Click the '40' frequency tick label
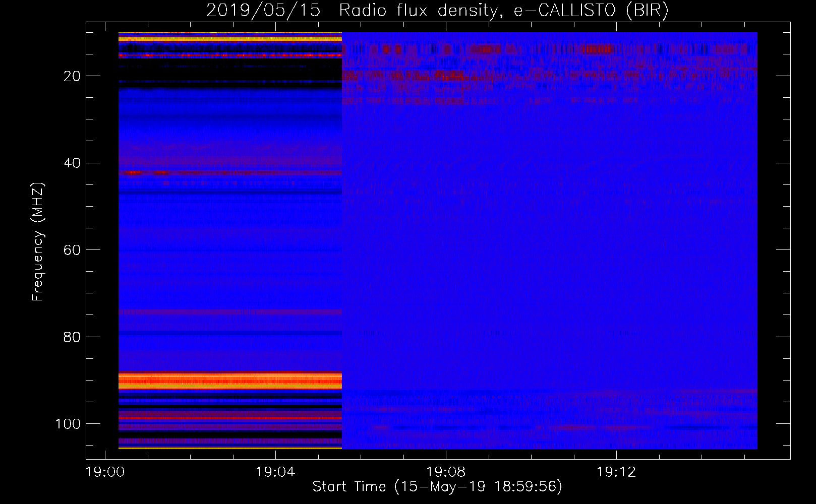Image resolution: width=816 pixels, height=504 pixels. pos(72,163)
